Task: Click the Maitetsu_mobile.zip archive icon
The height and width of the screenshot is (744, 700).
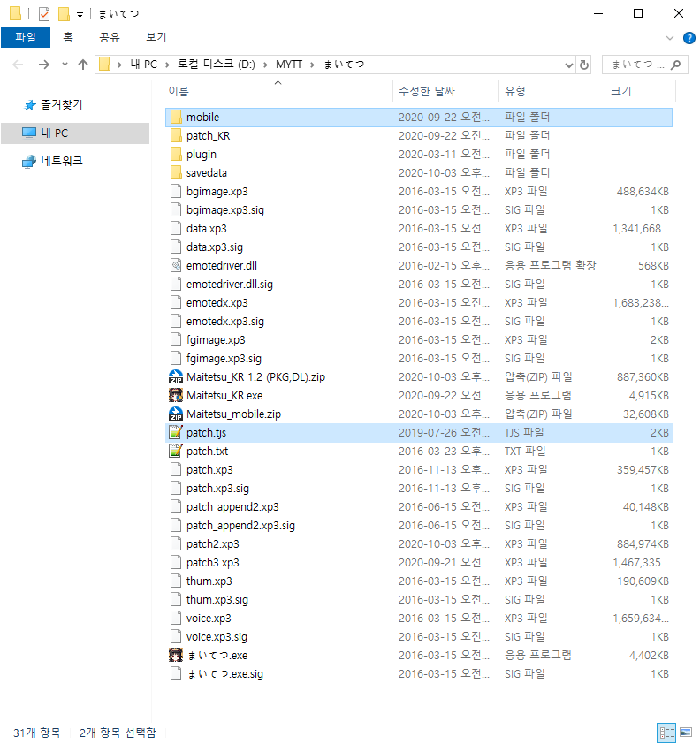Action: [x=176, y=414]
